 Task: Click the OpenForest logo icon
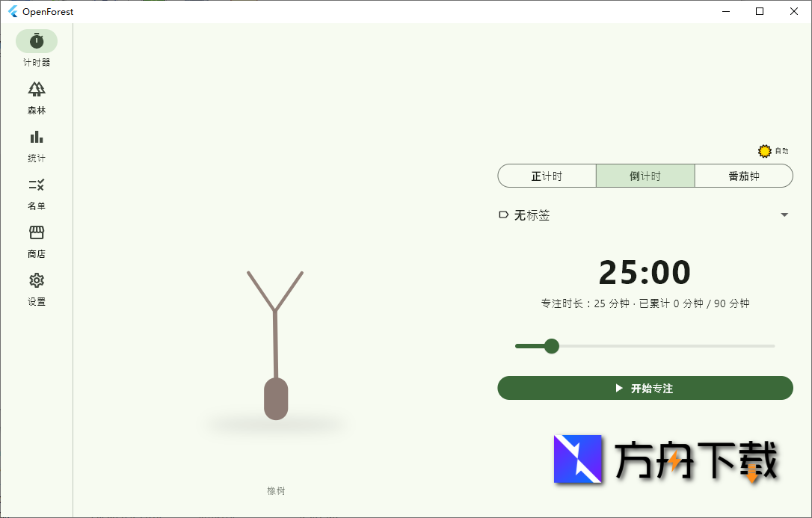point(14,11)
